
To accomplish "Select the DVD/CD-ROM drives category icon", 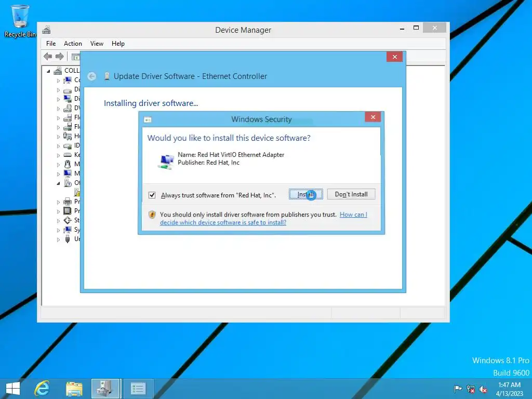I will [68, 108].
